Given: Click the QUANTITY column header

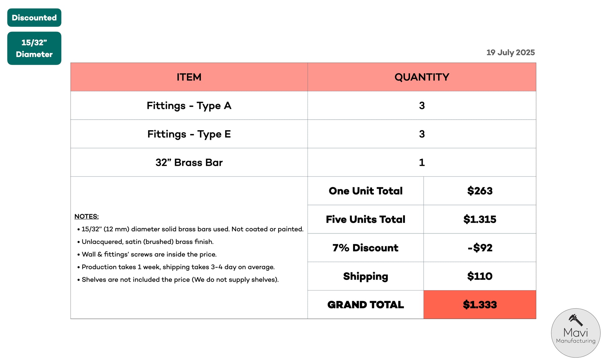Looking at the screenshot, I should (x=422, y=77).
